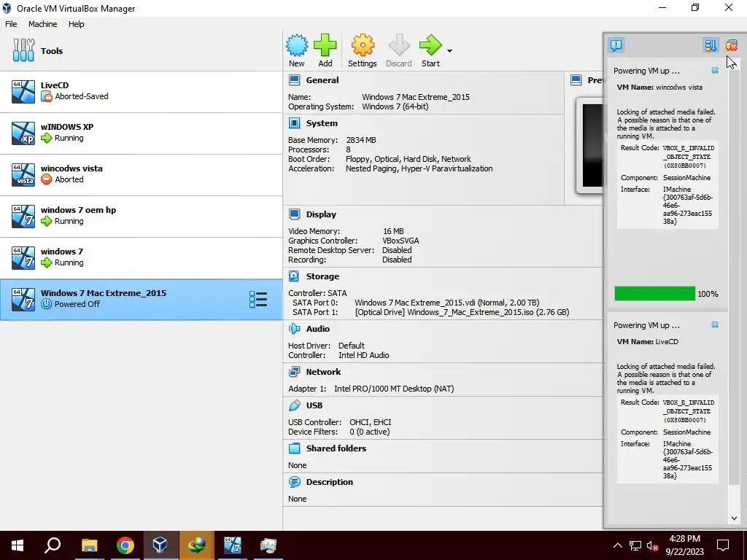Select the windows 7 Running machine

[x=141, y=257]
